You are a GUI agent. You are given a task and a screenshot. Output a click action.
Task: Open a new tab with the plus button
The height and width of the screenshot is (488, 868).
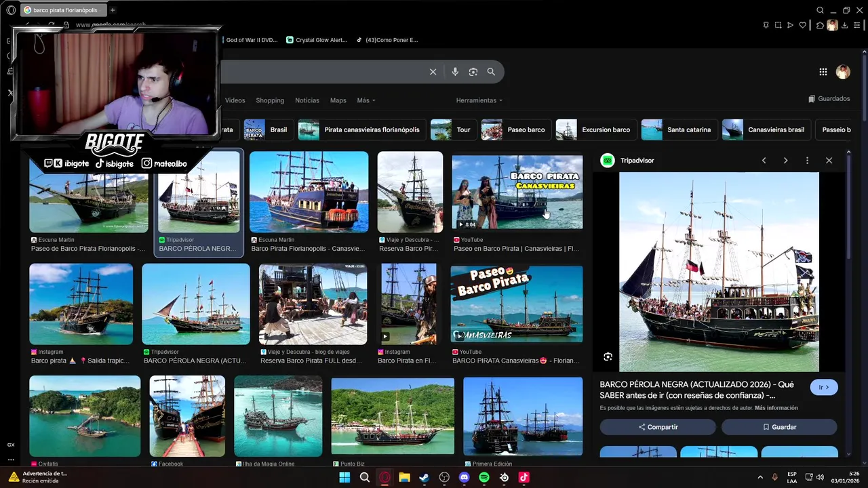[113, 10]
